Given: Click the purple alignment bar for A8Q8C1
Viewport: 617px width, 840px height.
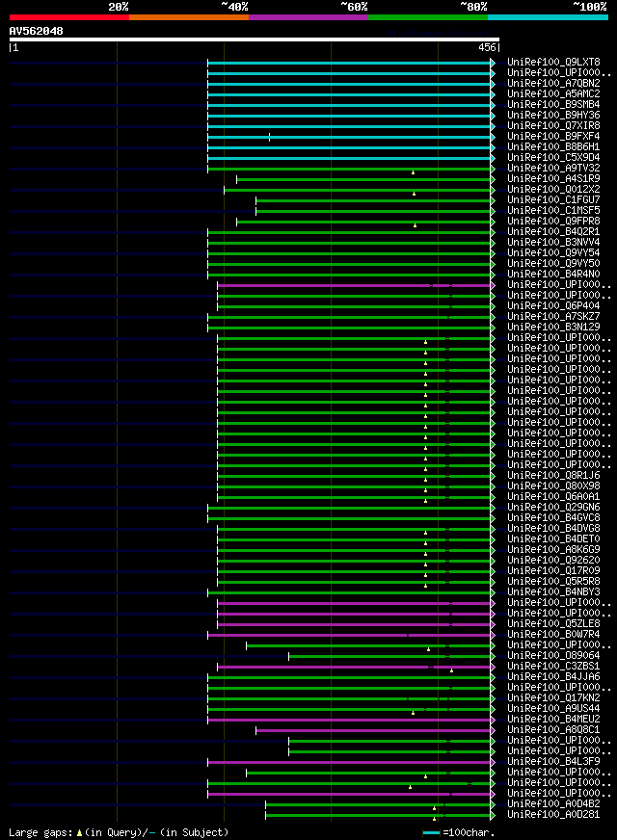Looking at the screenshot, I should [374, 731].
